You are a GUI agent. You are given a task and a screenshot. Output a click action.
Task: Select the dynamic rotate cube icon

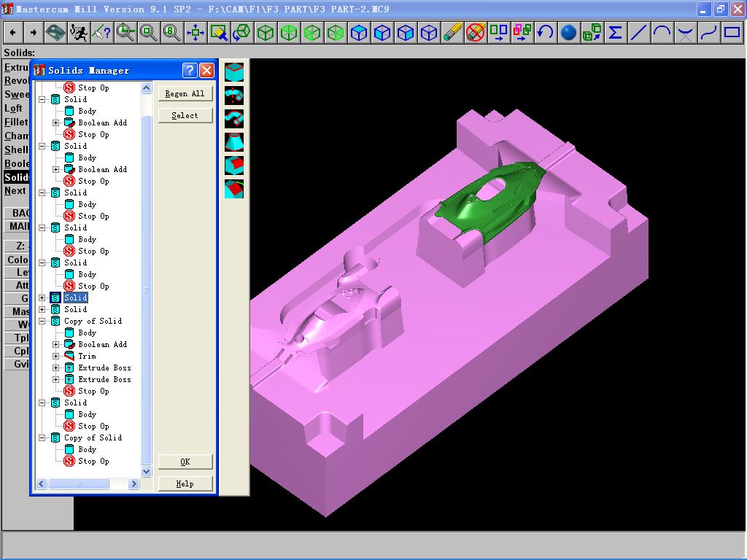(242, 32)
